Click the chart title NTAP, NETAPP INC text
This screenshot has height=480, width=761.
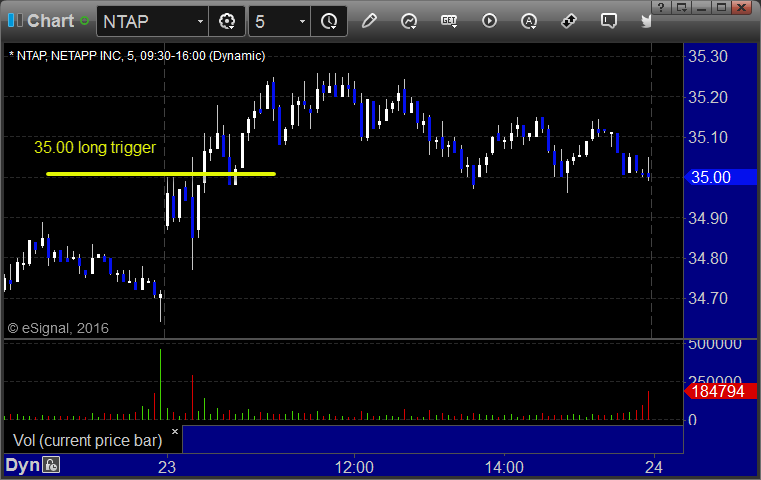coord(137,56)
